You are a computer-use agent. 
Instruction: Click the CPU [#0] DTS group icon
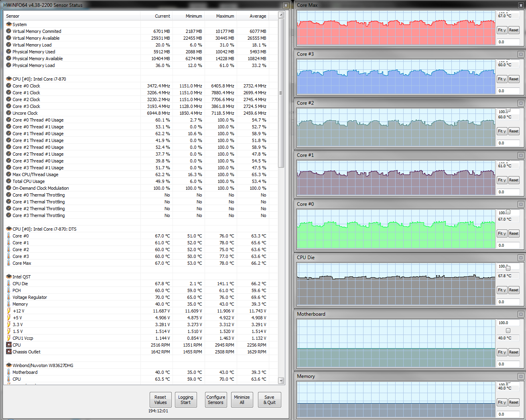click(9, 229)
